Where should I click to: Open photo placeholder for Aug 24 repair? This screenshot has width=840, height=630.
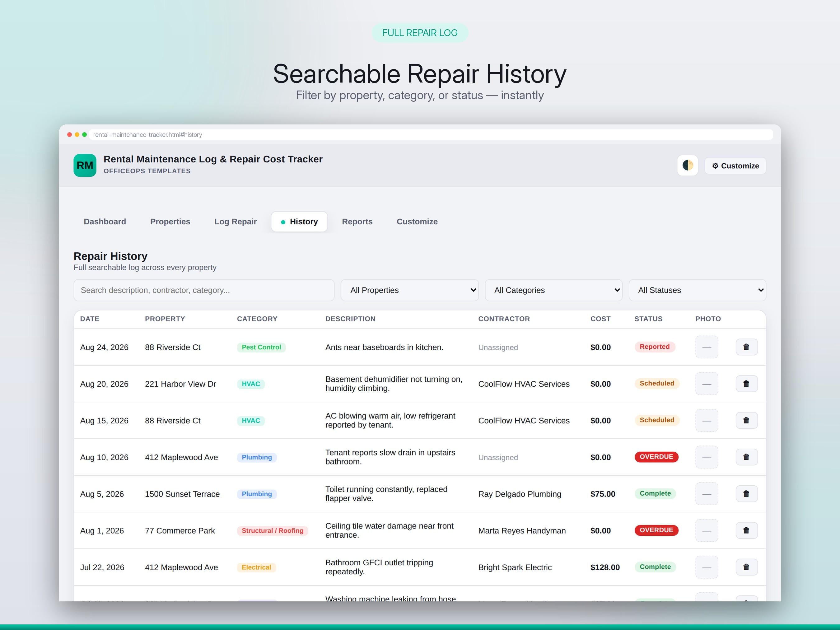[707, 347]
